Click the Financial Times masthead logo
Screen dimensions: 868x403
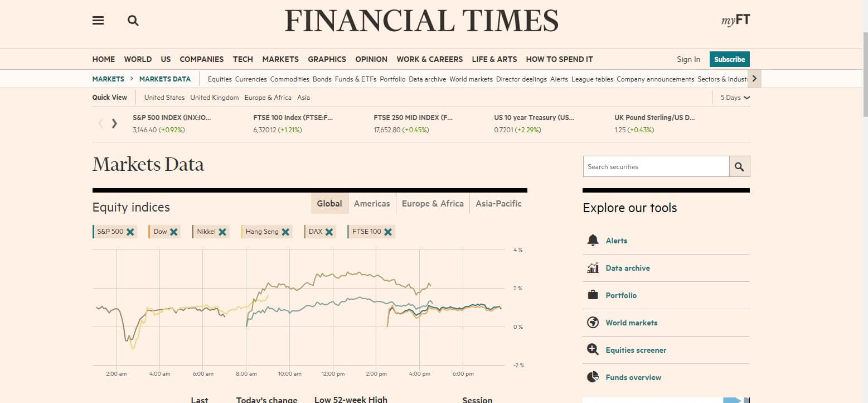point(421,21)
